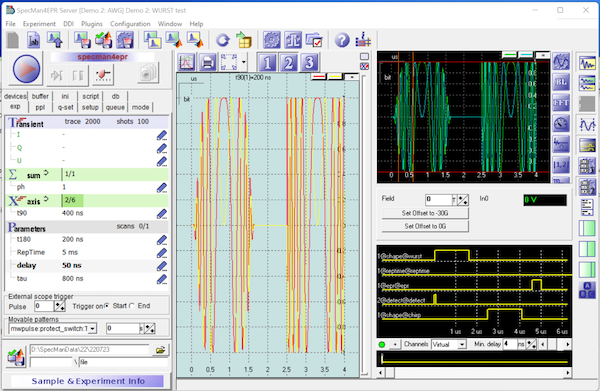
Task: Click the 'lab' document icon
Action: point(33,40)
